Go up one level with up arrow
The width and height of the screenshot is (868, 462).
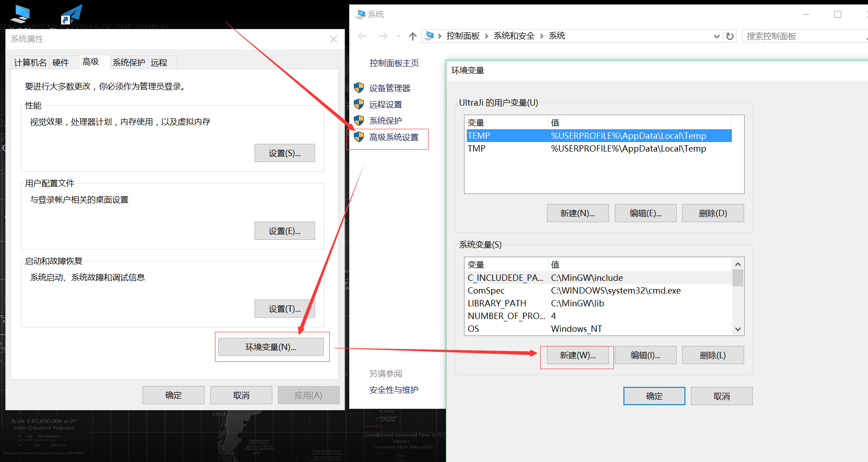pyautogui.click(x=413, y=36)
